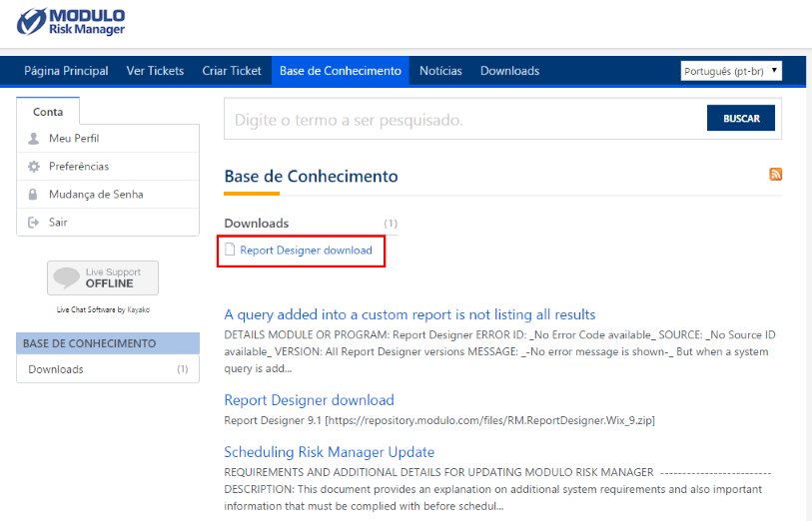Click the Live Chat Software by Kayako link

pos(103,309)
